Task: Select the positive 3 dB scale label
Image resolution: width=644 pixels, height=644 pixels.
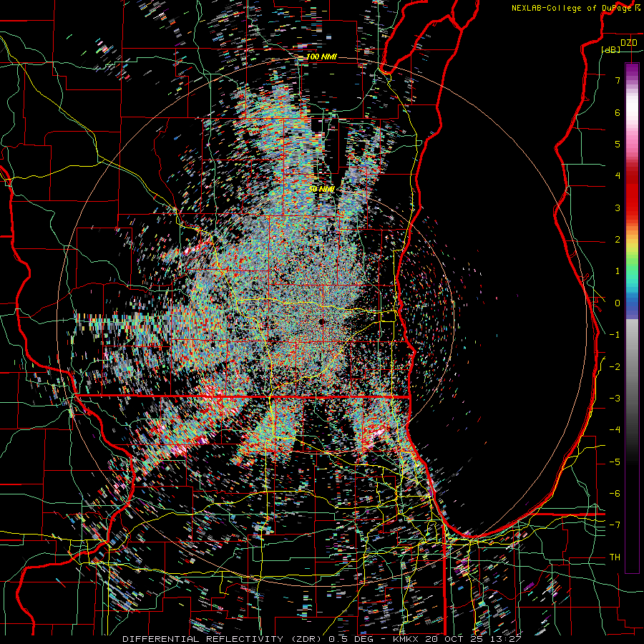Action: coord(618,208)
